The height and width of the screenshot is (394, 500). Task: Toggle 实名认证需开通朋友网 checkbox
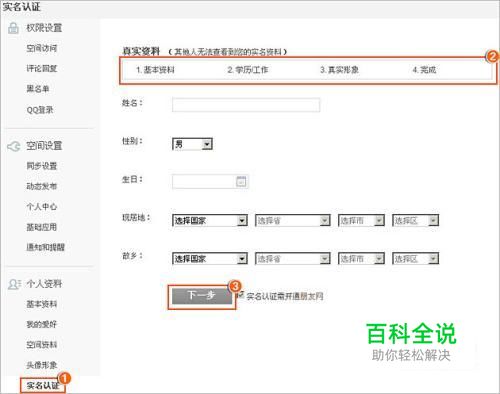pyautogui.click(x=240, y=295)
